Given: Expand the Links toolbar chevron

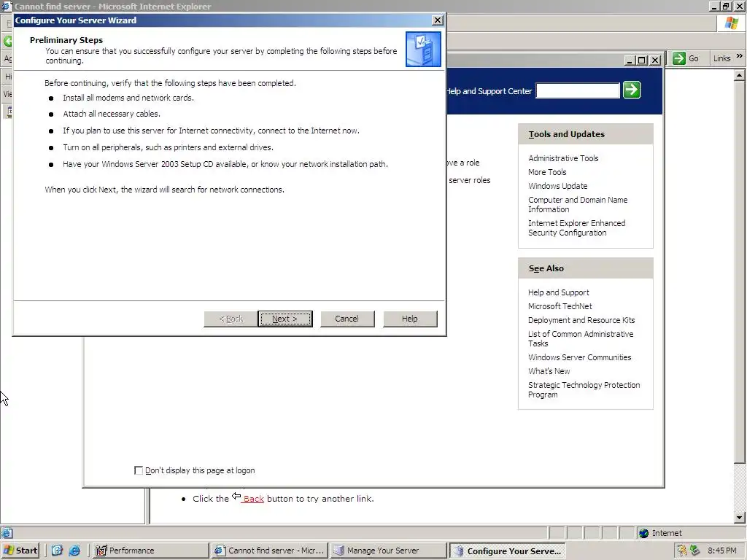Looking at the screenshot, I should [x=740, y=55].
